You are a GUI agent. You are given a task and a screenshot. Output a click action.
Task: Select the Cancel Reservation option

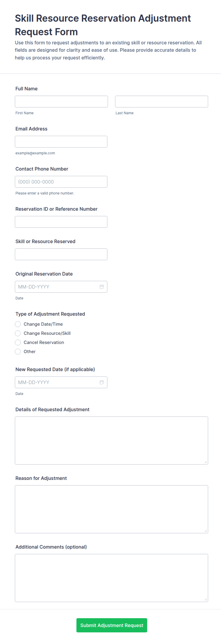18,342
